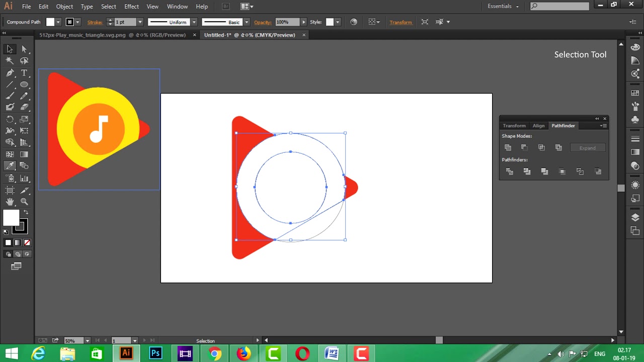This screenshot has height=362, width=644.
Task: Select the Eraser tool
Action: click(24, 107)
